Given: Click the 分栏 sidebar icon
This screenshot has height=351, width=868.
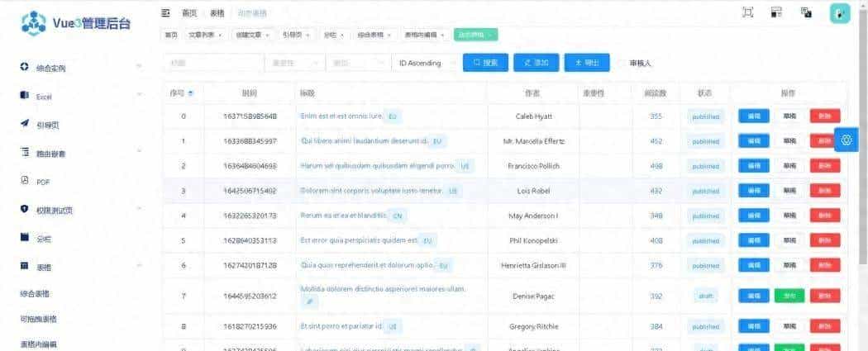Looking at the screenshot, I should click(x=24, y=237).
